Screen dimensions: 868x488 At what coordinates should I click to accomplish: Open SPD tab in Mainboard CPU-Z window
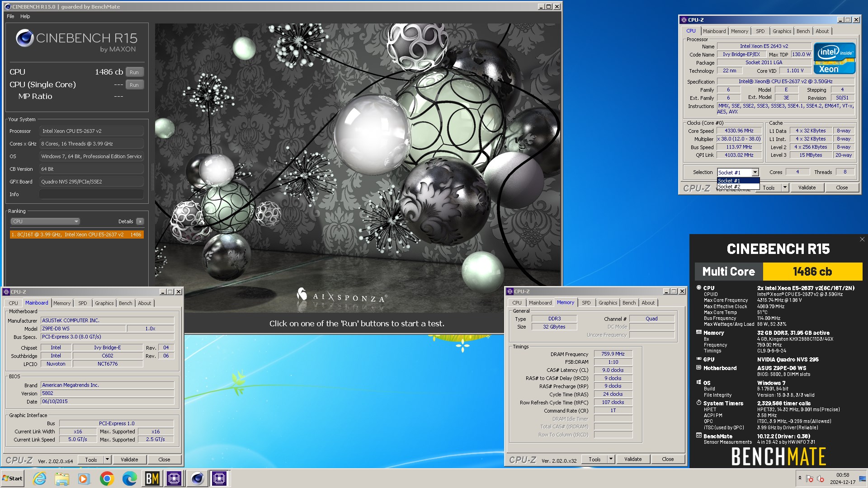(83, 303)
